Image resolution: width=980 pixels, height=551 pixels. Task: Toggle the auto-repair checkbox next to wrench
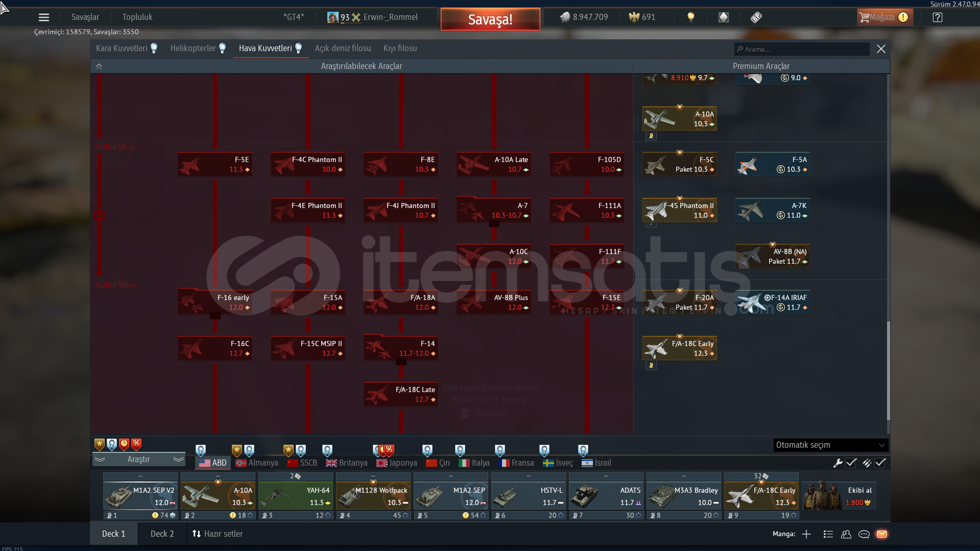(x=851, y=463)
